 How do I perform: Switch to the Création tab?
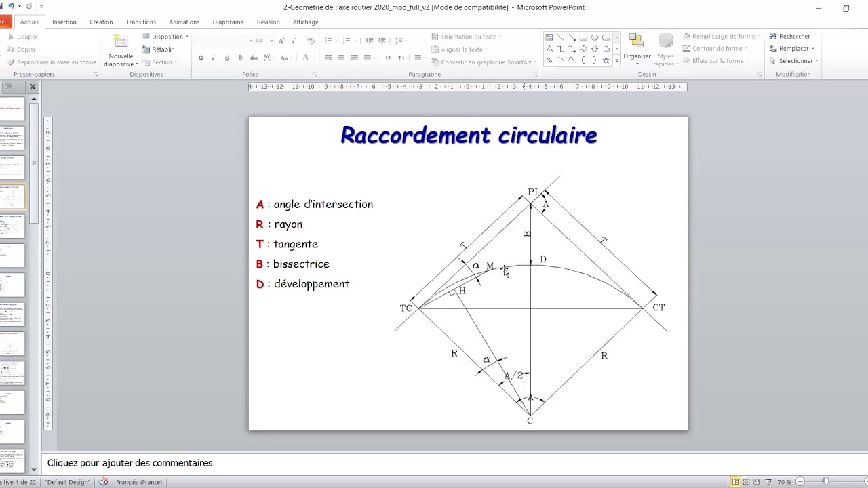click(101, 22)
